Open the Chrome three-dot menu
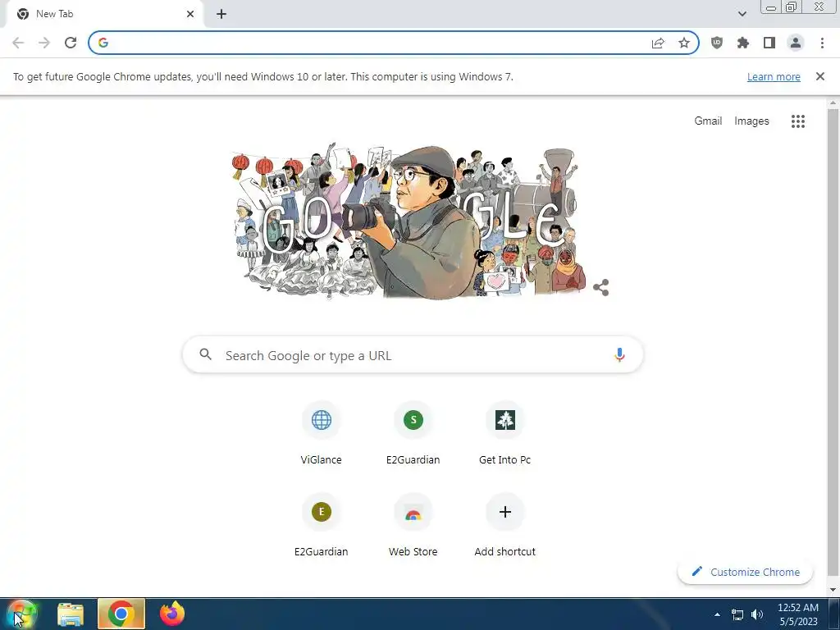The width and height of the screenshot is (840, 630). 822,43
